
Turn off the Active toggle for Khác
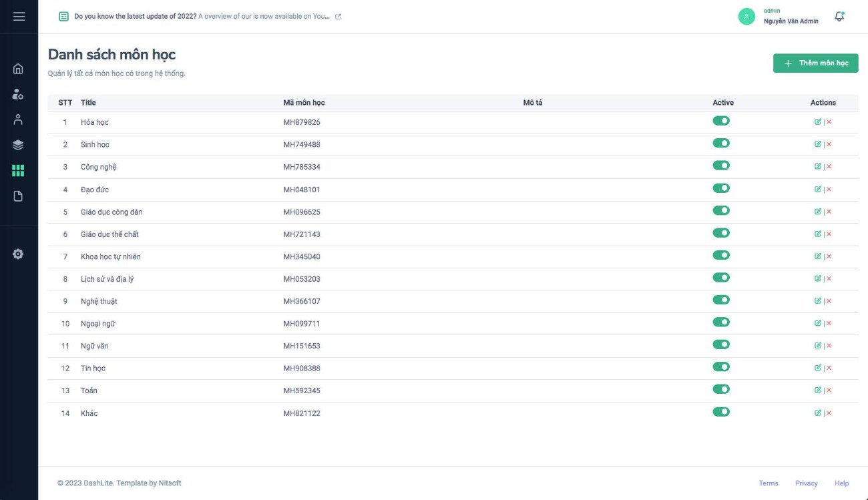[721, 412]
